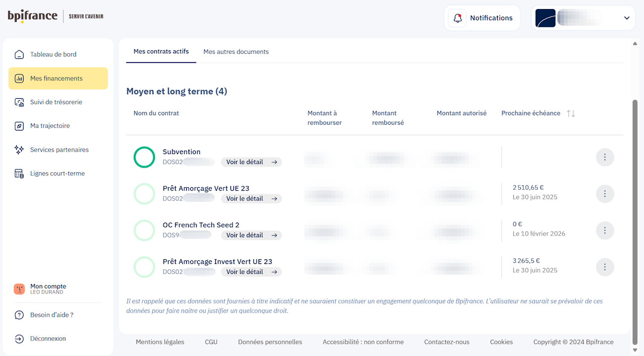
Task: Open Tableau de bord from sidebar
Action: [53, 54]
